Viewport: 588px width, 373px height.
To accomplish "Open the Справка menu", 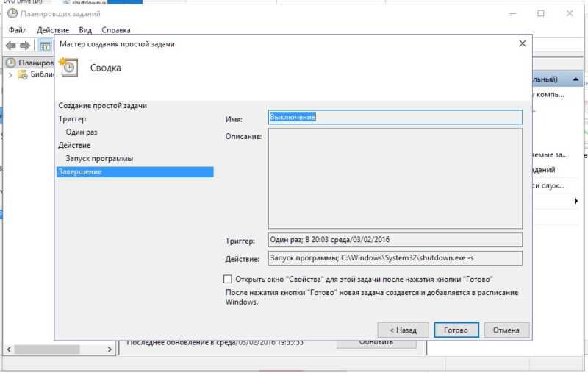I will [116, 30].
